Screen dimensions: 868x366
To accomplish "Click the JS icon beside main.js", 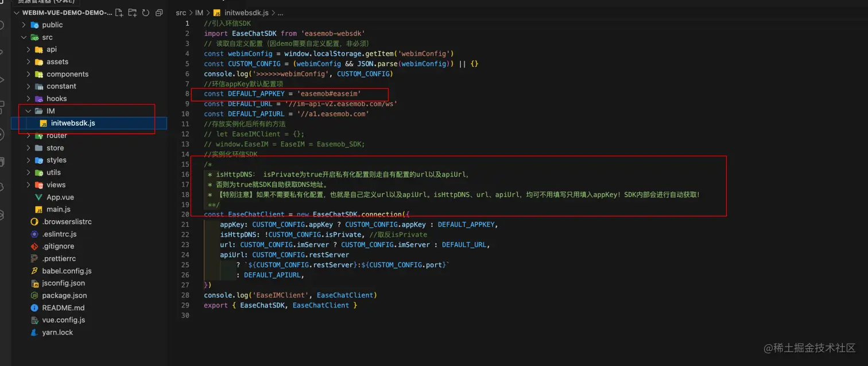I will click(x=39, y=210).
